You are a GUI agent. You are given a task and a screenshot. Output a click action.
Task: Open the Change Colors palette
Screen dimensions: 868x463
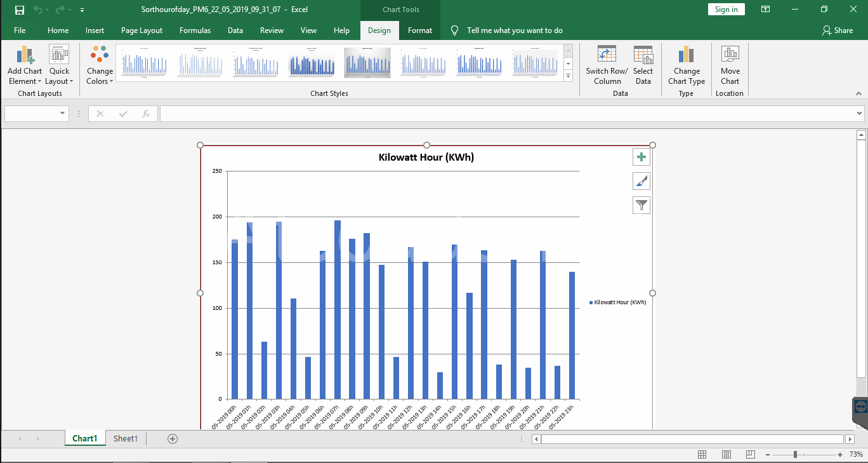(x=100, y=65)
